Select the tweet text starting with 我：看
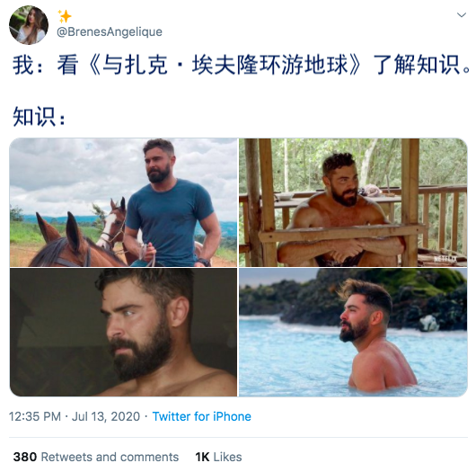 coord(242,65)
